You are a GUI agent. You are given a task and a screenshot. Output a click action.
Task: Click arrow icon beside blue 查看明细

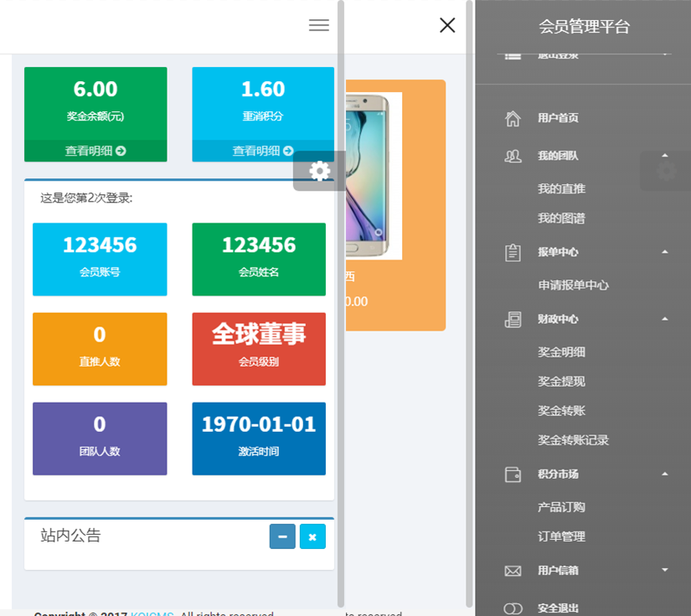coord(288,151)
